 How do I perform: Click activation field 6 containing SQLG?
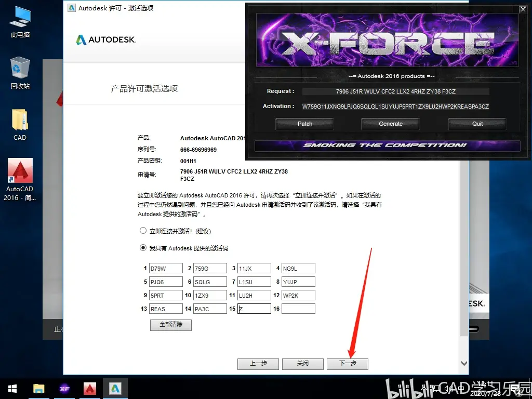tap(210, 282)
